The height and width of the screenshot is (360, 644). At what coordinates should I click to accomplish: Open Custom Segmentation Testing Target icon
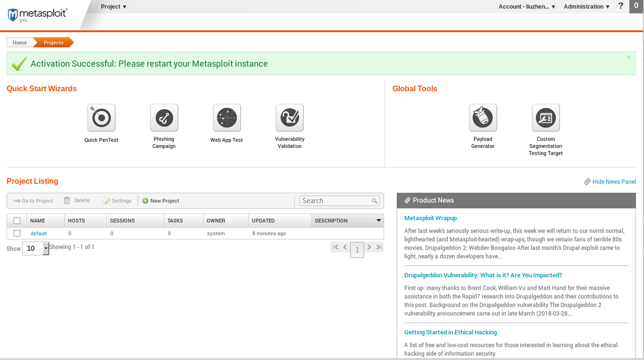pyautogui.click(x=546, y=118)
